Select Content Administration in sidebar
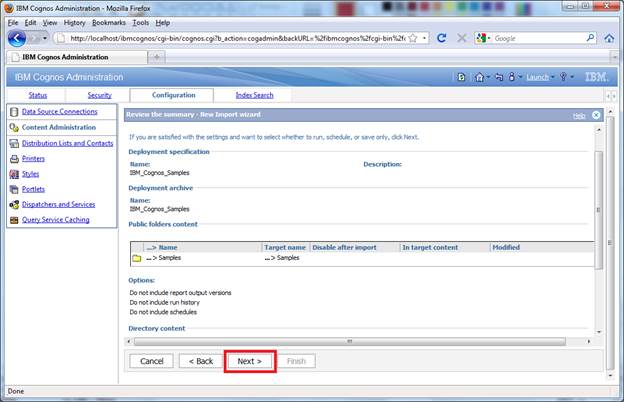The height and width of the screenshot is (402, 624). [x=59, y=127]
